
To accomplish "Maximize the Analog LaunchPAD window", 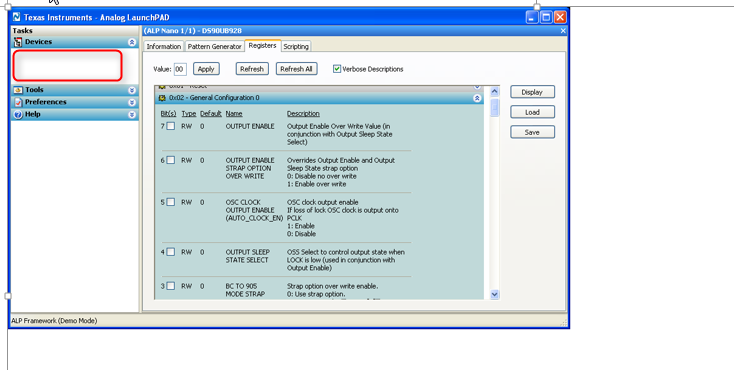I will pyautogui.click(x=546, y=17).
